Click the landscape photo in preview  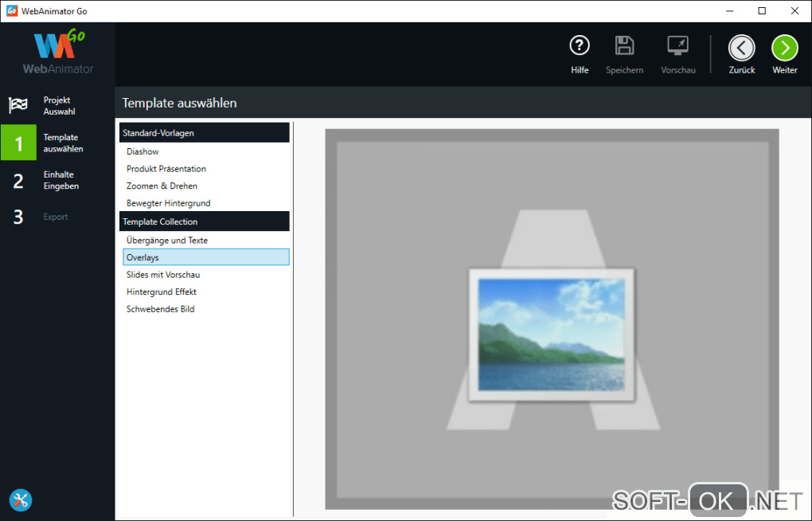pos(551,335)
